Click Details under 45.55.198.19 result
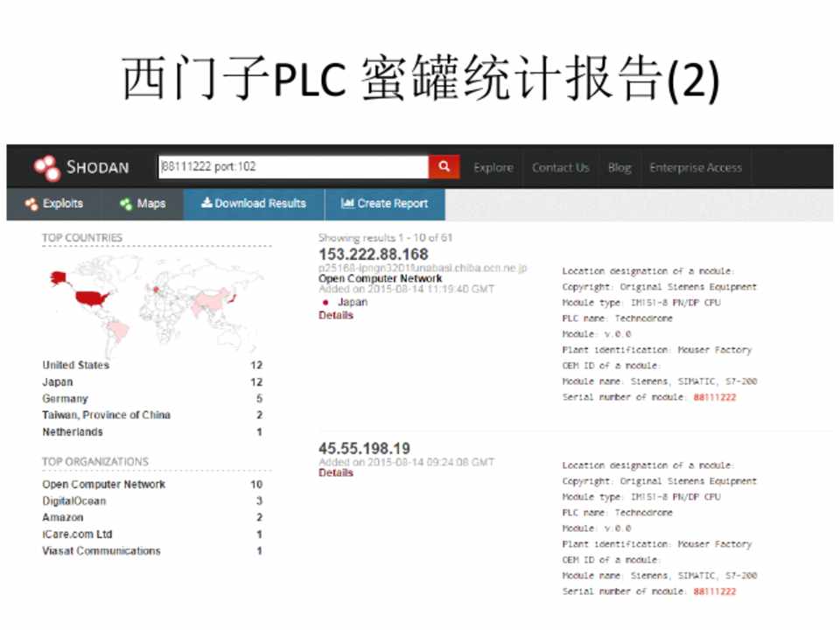 pyautogui.click(x=336, y=473)
